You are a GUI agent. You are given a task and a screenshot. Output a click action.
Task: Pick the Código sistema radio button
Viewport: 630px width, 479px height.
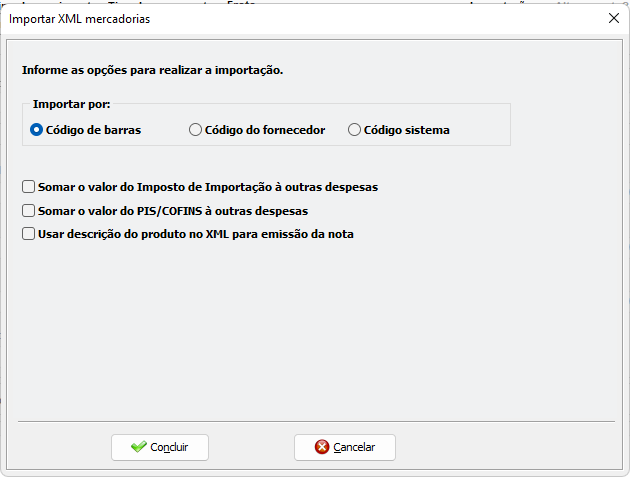point(354,130)
